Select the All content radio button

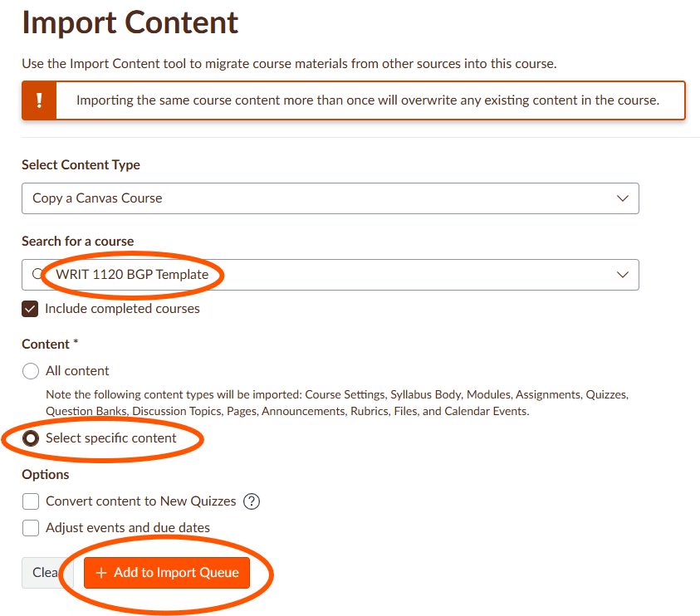(x=30, y=371)
